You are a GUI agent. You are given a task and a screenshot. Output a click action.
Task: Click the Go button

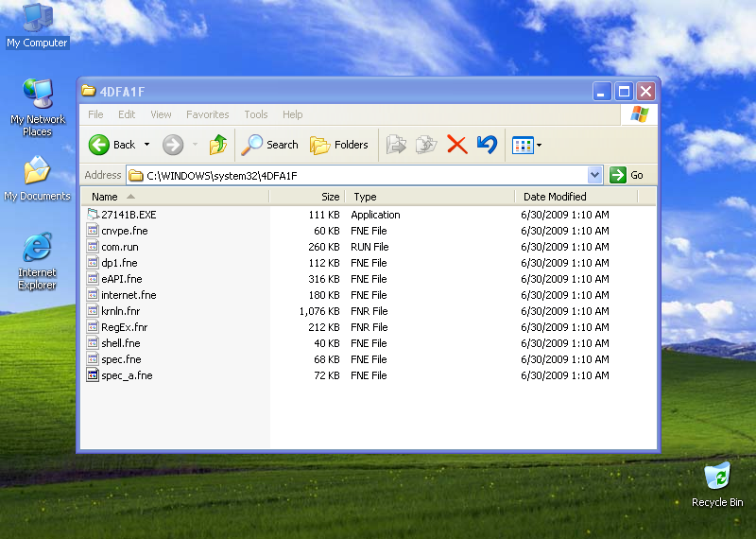(627, 175)
